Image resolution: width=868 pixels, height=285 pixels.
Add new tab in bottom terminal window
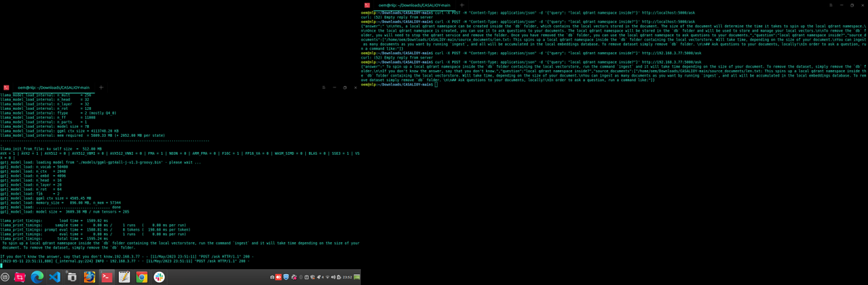click(x=101, y=88)
